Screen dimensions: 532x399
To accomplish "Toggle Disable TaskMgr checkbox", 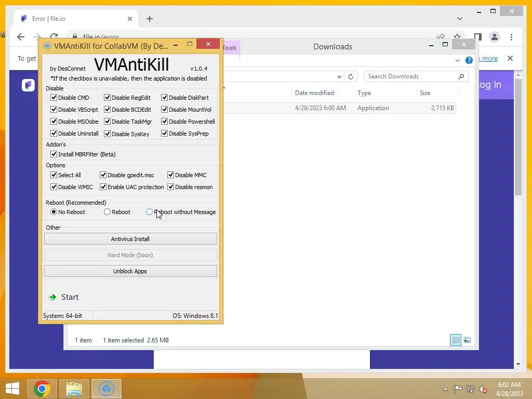I will coord(107,121).
